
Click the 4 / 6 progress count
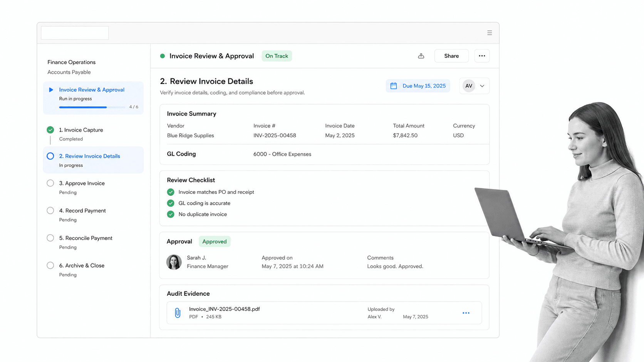[x=134, y=107]
